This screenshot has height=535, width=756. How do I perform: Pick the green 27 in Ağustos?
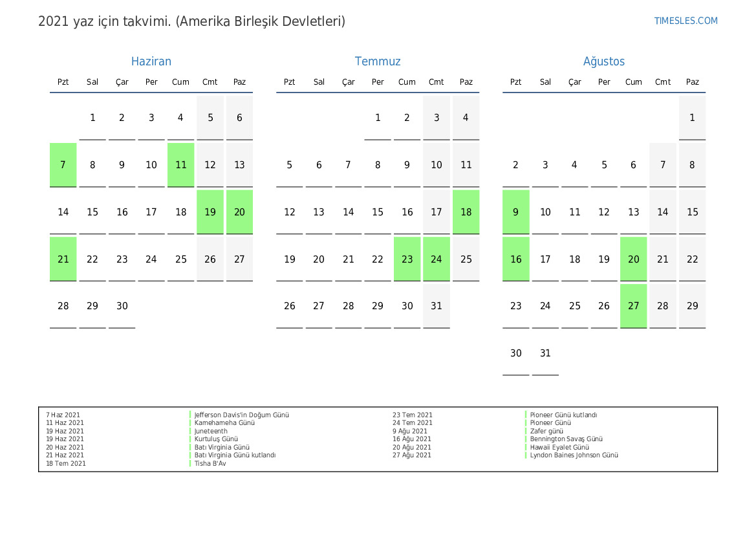pos(633,306)
